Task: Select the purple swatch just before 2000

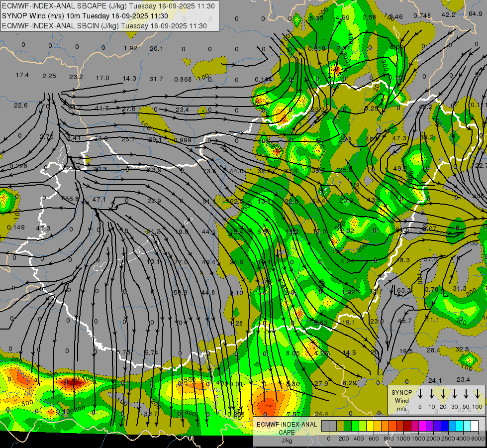Action: point(429,426)
